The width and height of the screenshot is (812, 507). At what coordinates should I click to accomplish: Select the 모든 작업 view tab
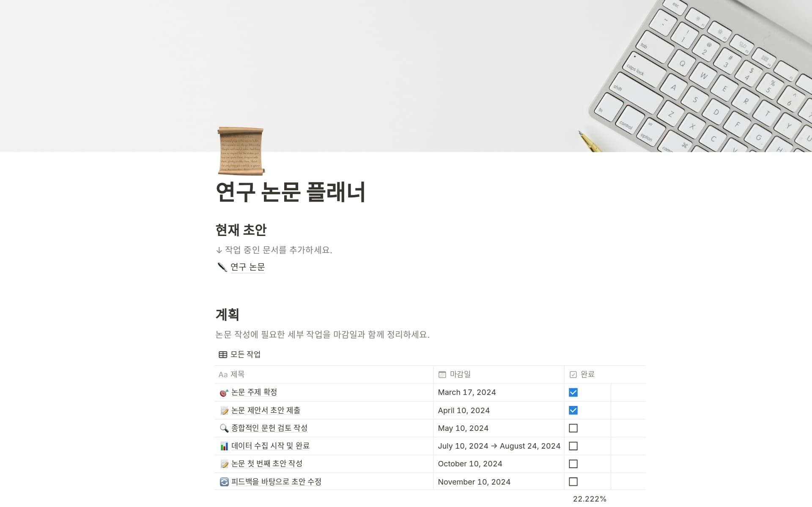(245, 354)
